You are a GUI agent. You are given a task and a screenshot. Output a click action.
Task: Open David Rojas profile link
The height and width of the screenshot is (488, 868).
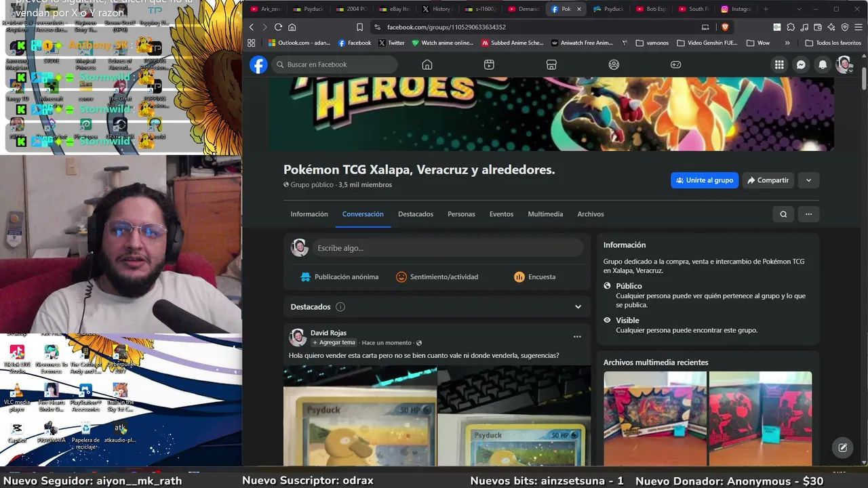coord(328,333)
